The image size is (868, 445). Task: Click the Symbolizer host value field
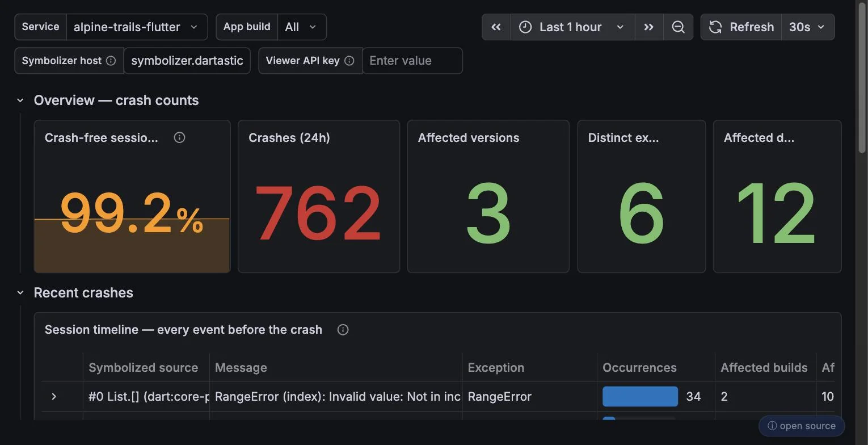click(x=187, y=61)
